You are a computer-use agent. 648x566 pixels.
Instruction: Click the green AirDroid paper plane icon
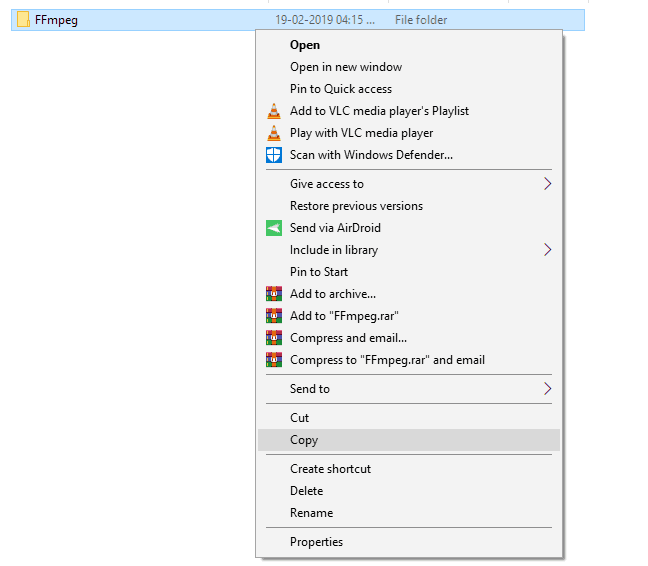pos(274,228)
